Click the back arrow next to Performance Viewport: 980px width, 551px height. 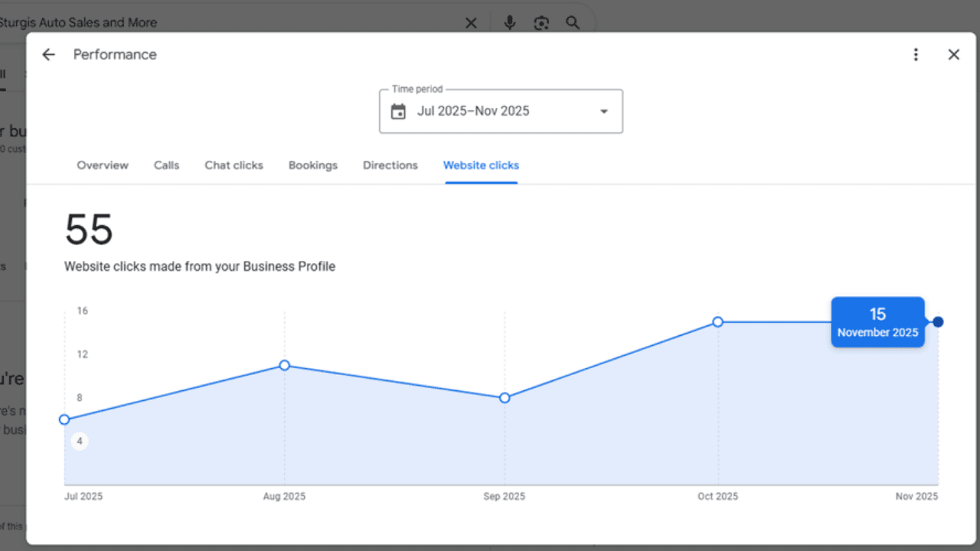49,54
